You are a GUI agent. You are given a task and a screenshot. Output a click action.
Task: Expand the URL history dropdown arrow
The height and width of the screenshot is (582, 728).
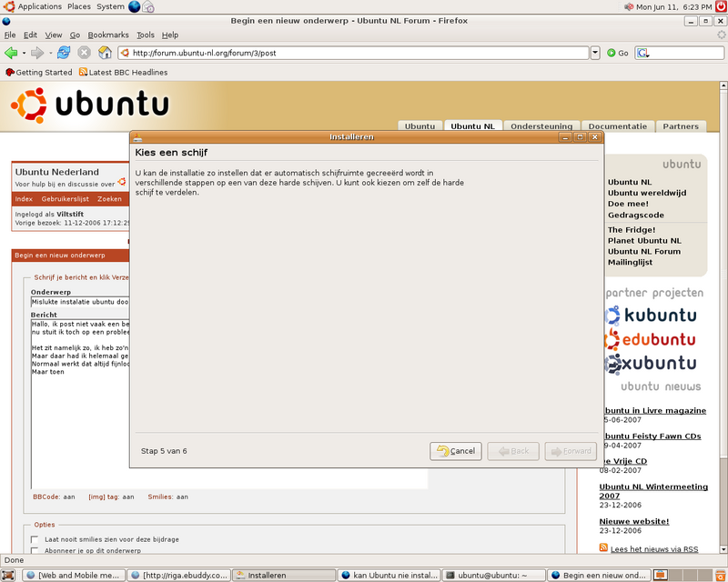(x=595, y=53)
